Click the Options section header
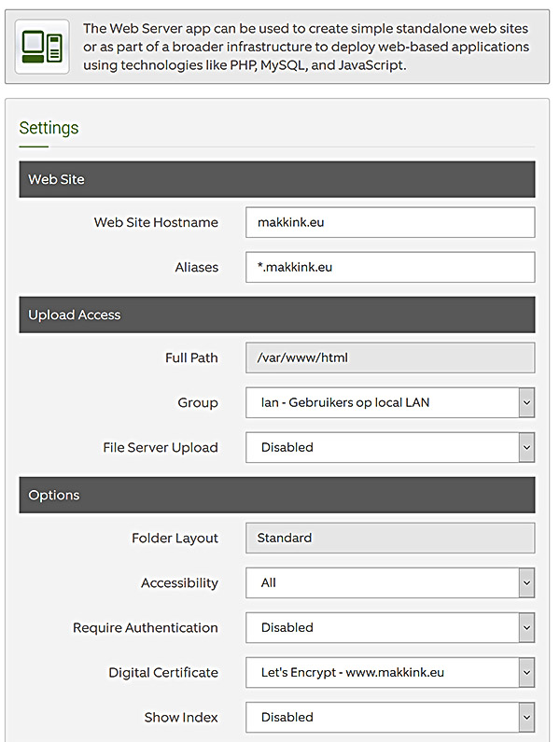The width and height of the screenshot is (560, 742). point(277,495)
